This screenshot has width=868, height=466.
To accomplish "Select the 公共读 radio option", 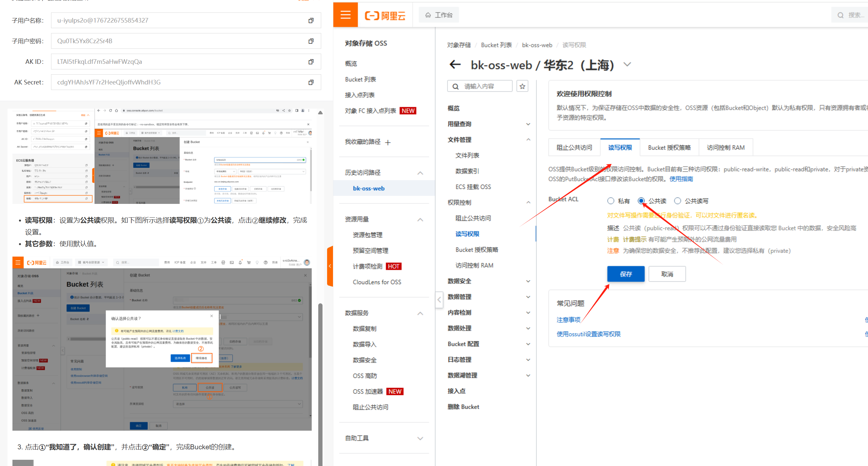I will (x=641, y=201).
